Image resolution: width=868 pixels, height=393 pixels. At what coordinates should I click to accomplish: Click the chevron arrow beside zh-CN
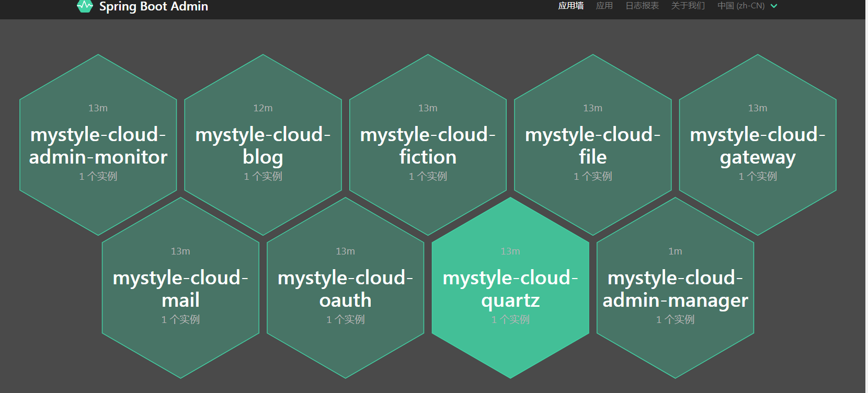click(x=774, y=6)
